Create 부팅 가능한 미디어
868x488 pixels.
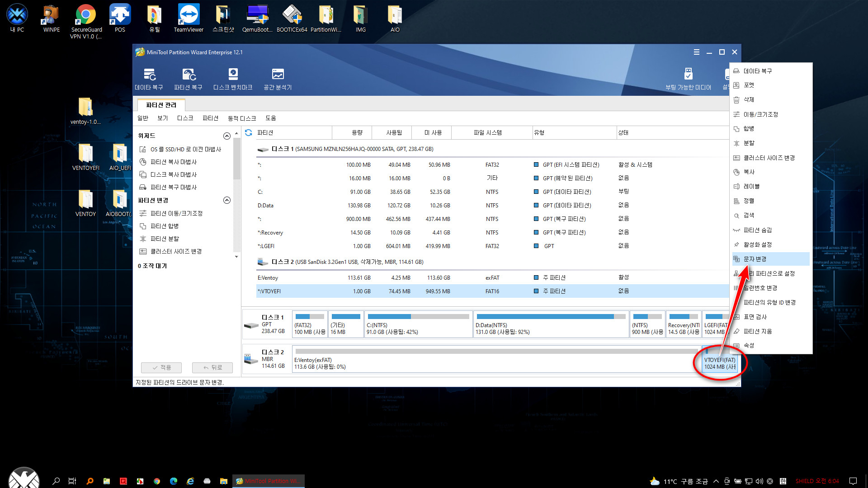[688, 79]
